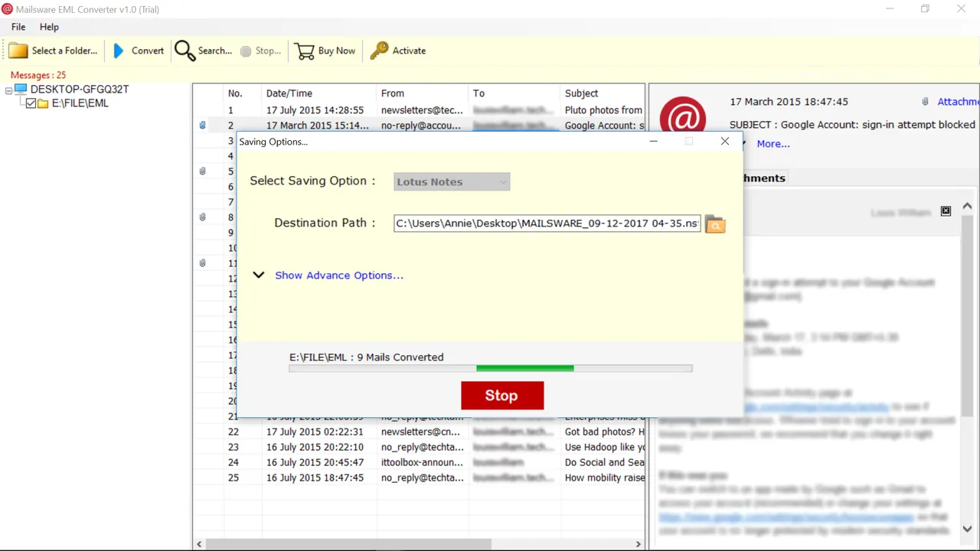Click the attachment paperclip on row 8
This screenshot has height=551, width=980.
tap(203, 217)
